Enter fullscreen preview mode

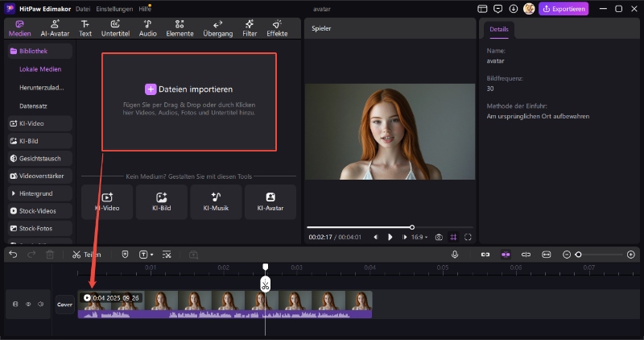pyautogui.click(x=468, y=237)
